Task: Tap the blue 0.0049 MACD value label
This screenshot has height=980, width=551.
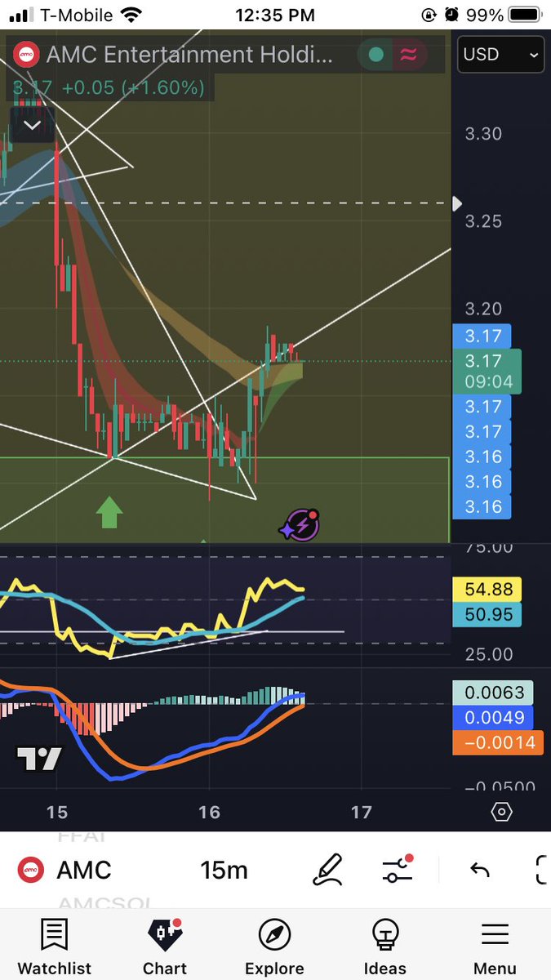Action: click(491, 718)
